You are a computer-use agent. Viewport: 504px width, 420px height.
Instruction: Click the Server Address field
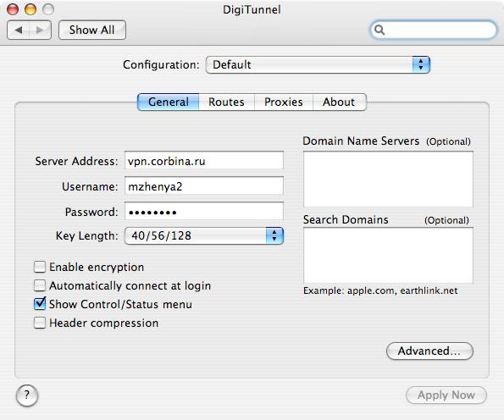coord(204,160)
